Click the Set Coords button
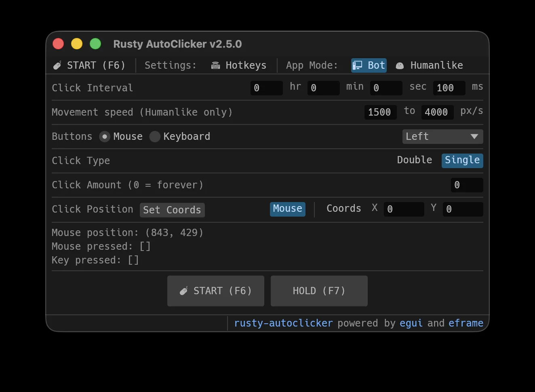 pos(172,210)
